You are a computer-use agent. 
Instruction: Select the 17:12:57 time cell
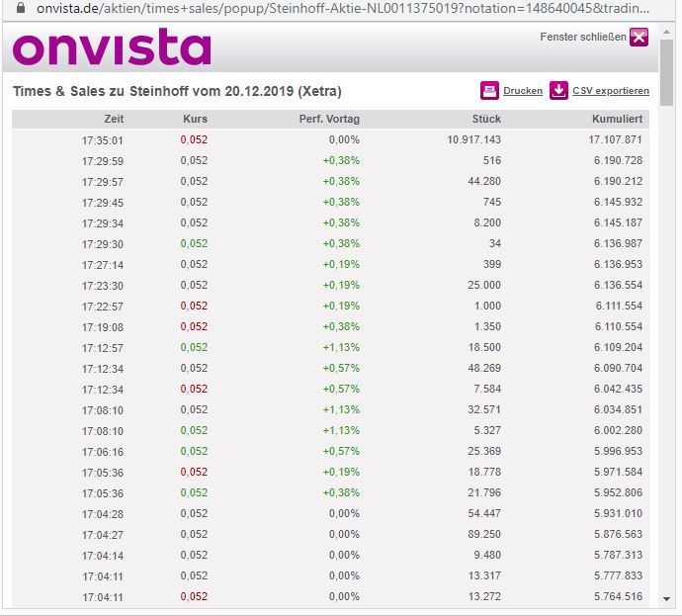(103, 348)
